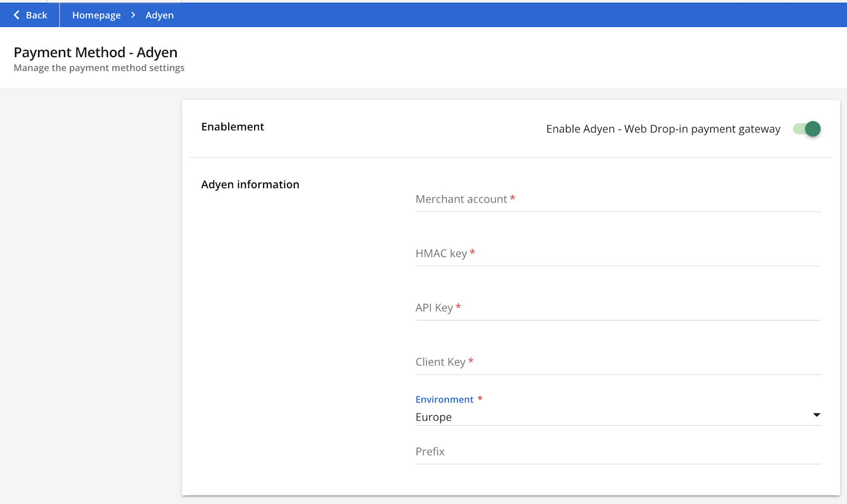
Task: Click into the HMAC key field
Action: pyautogui.click(x=618, y=254)
